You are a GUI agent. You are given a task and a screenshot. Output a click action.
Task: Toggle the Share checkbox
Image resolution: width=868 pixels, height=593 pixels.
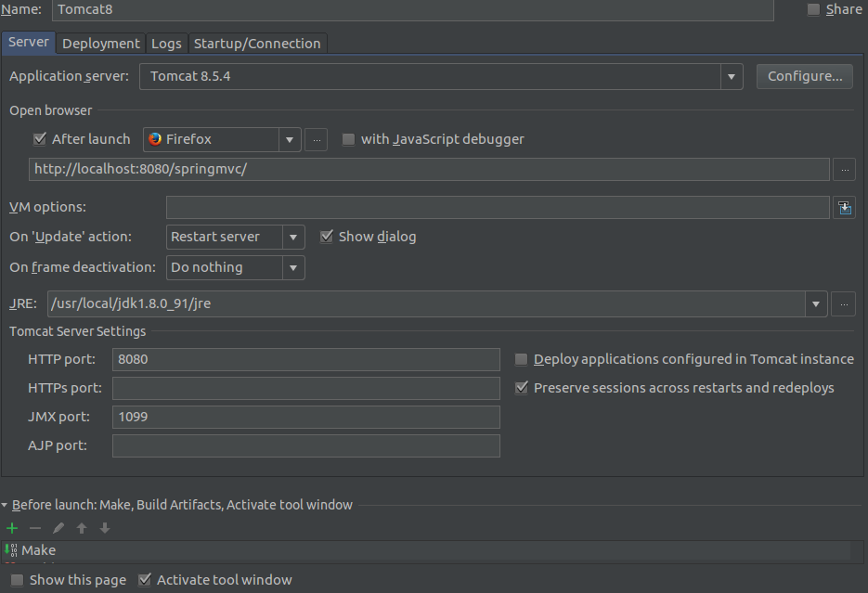(813, 9)
